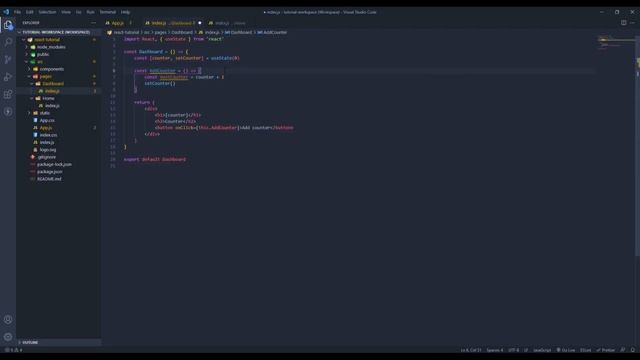Open the Source Control view
This screenshot has height=360, width=640.
8,60
